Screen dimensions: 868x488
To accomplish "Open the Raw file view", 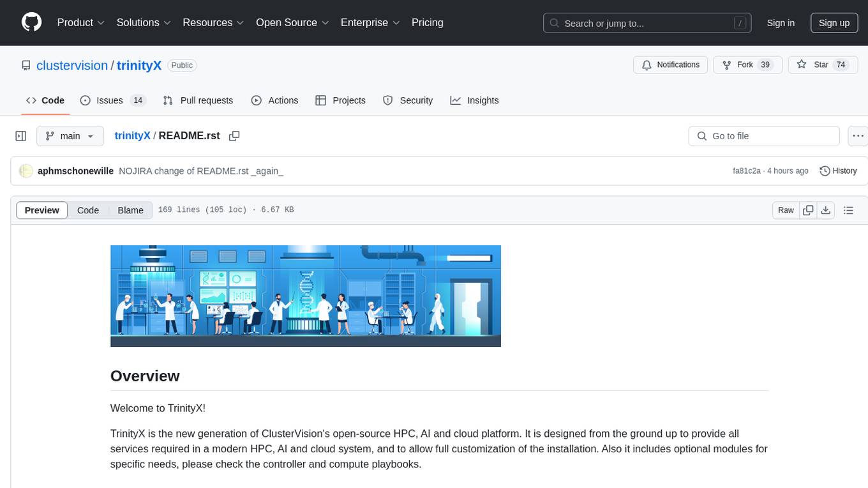I will (x=786, y=210).
